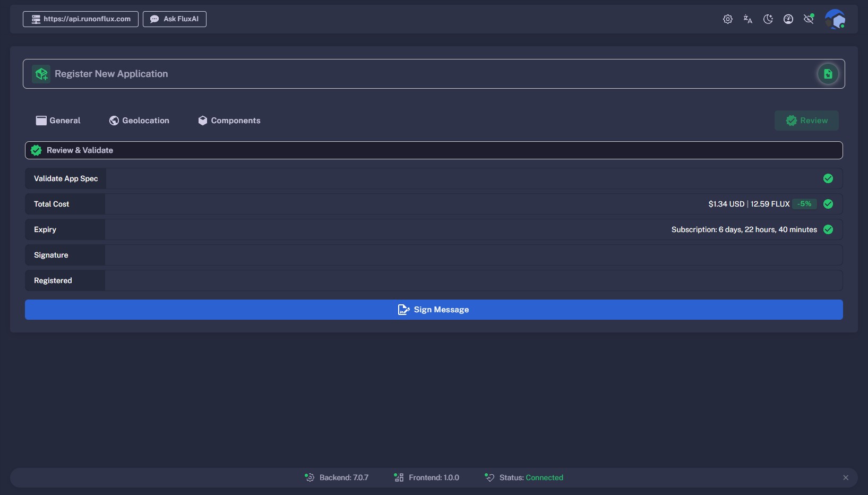Switch to the Components tab
The image size is (868, 495).
[x=229, y=121]
